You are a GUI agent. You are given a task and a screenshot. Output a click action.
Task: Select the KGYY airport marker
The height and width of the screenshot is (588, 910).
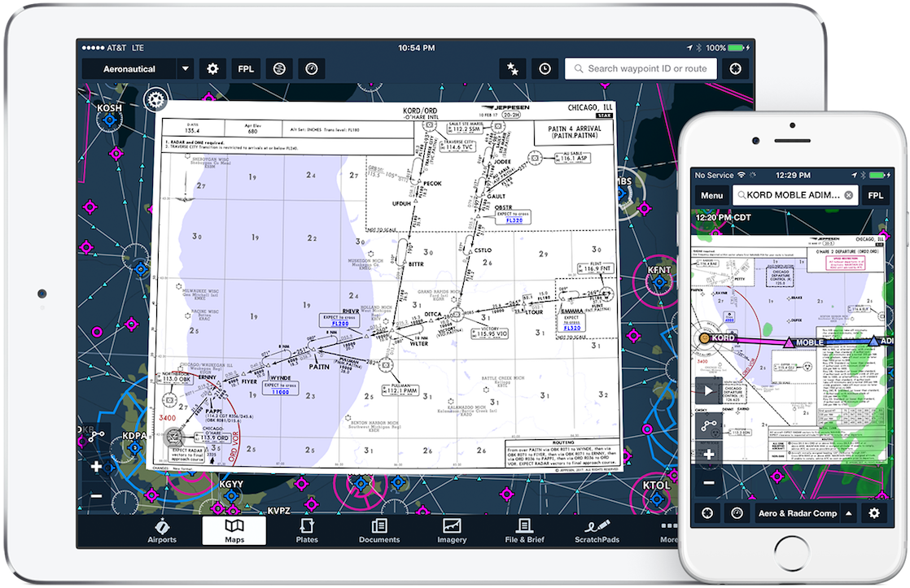click(x=231, y=496)
